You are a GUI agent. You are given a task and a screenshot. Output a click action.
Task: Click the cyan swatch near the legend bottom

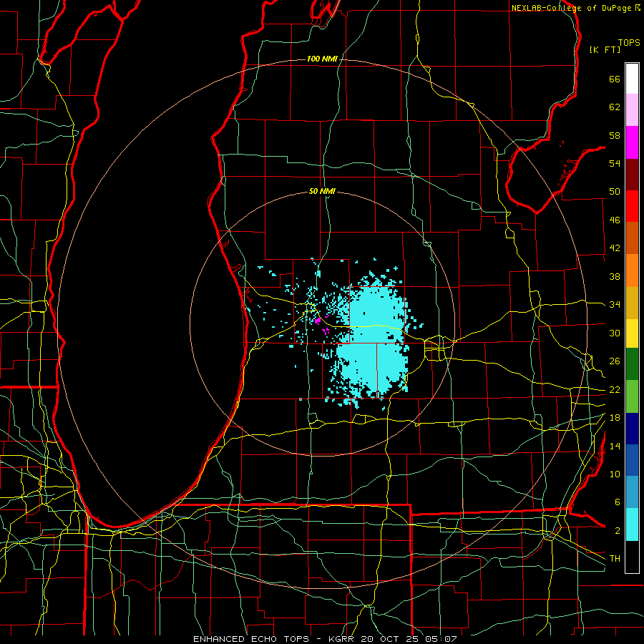(x=632, y=525)
